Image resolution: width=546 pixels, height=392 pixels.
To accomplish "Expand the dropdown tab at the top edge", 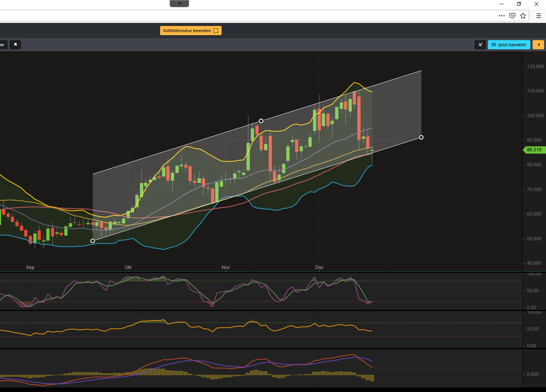I will 180,3.
